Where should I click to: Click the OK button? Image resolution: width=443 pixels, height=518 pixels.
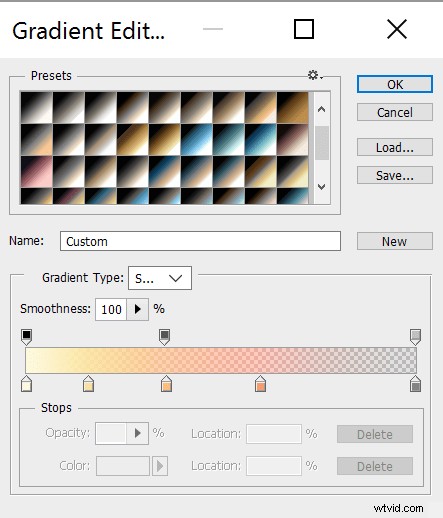395,84
